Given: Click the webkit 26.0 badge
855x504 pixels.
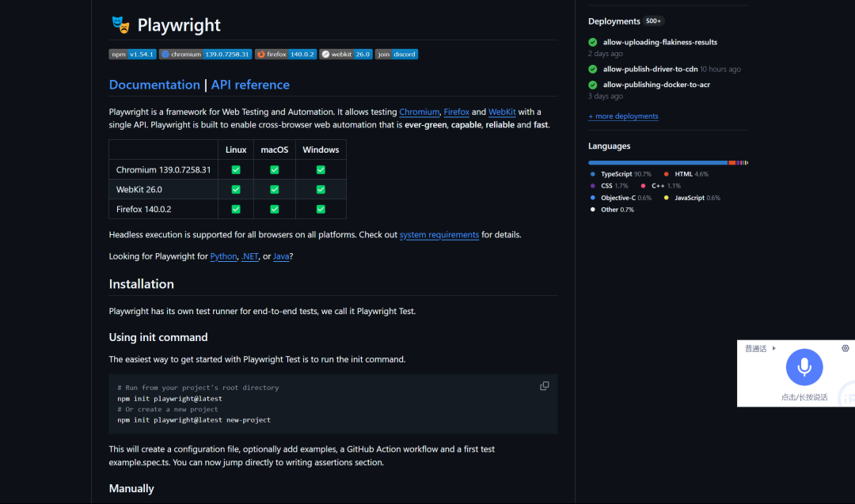Looking at the screenshot, I should coord(346,54).
